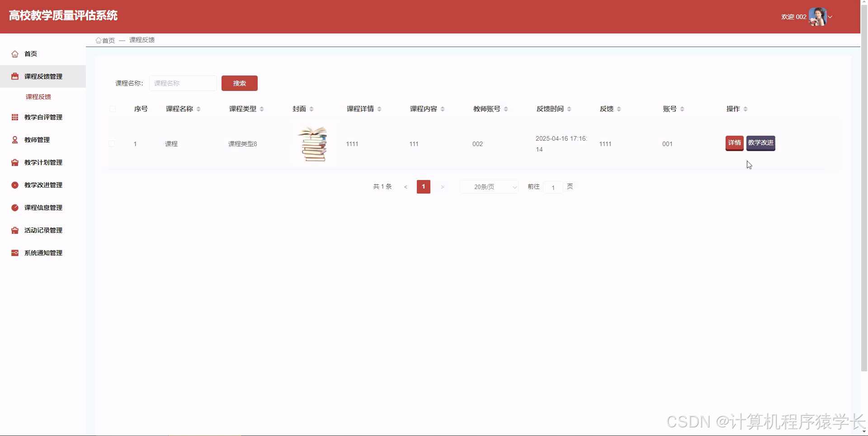Image resolution: width=868 pixels, height=436 pixels.
Task: Click 首页 in the breadcrumb trail
Action: point(108,40)
